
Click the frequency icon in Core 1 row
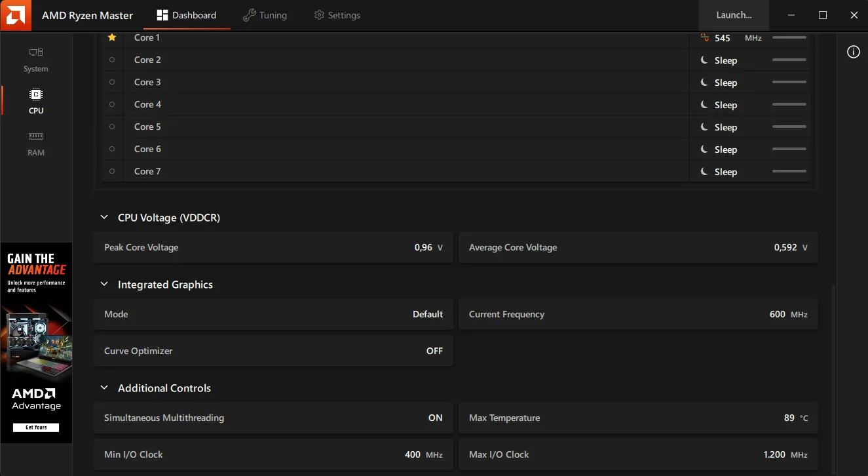coord(704,38)
